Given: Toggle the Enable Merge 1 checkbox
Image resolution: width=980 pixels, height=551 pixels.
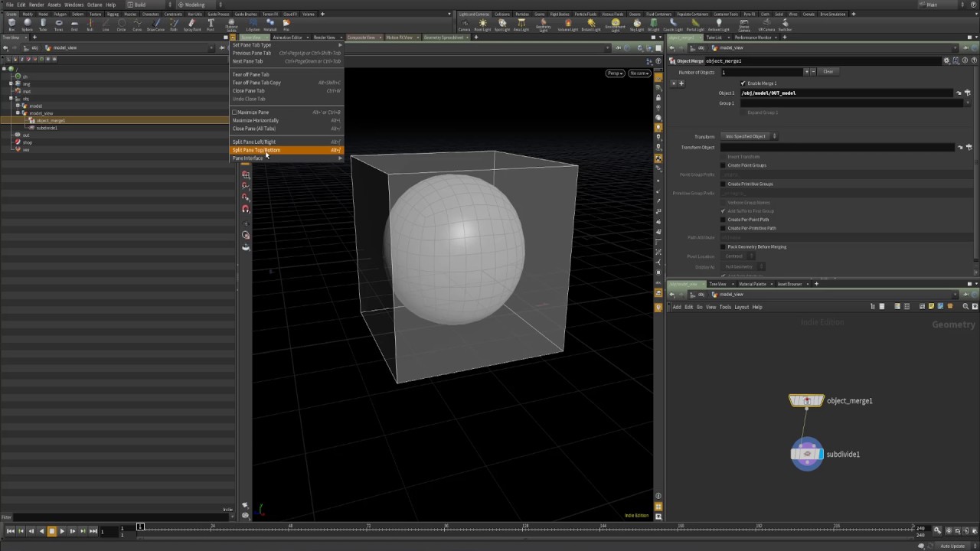Looking at the screenshot, I should coord(743,83).
